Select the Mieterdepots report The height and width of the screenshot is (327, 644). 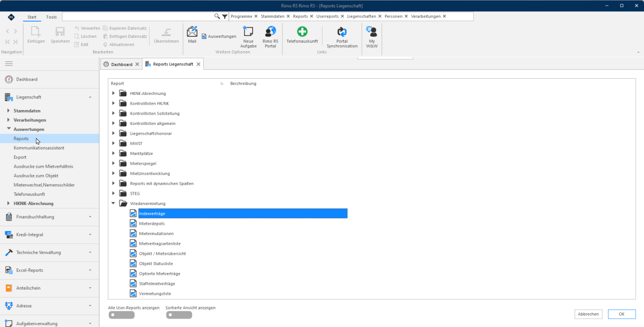click(x=152, y=224)
